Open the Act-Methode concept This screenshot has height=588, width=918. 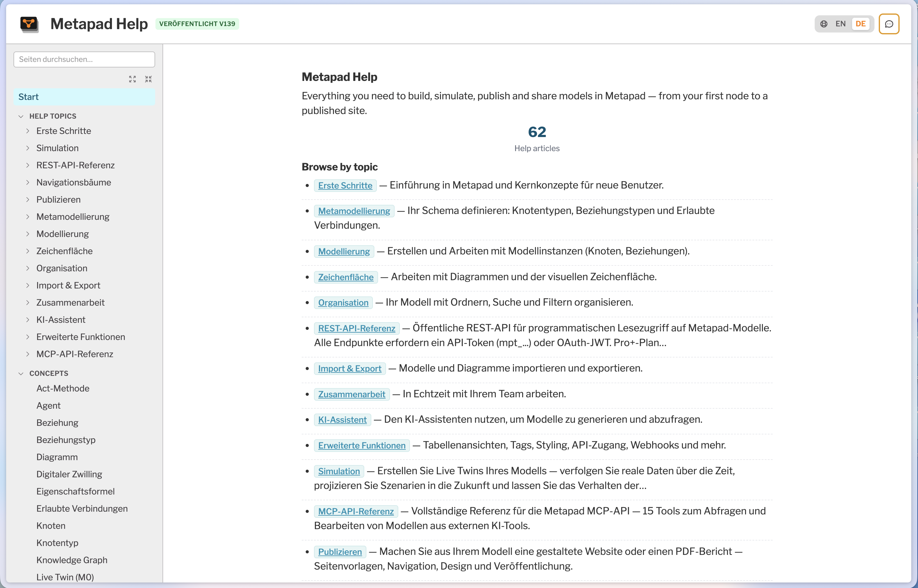[63, 389]
